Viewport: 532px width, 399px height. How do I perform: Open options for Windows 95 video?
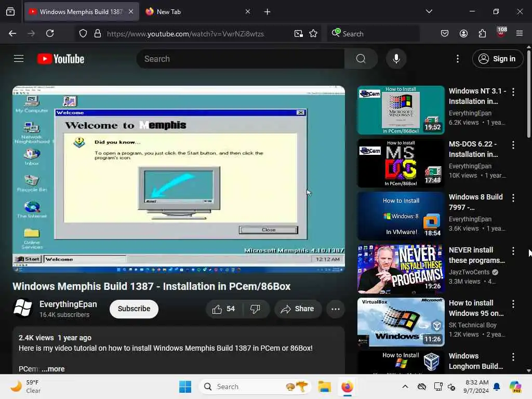513,304
